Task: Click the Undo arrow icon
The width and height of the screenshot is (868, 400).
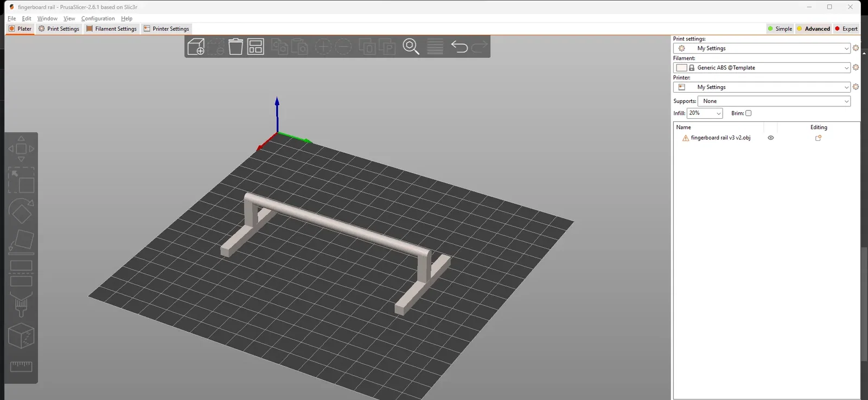Action: (x=459, y=47)
